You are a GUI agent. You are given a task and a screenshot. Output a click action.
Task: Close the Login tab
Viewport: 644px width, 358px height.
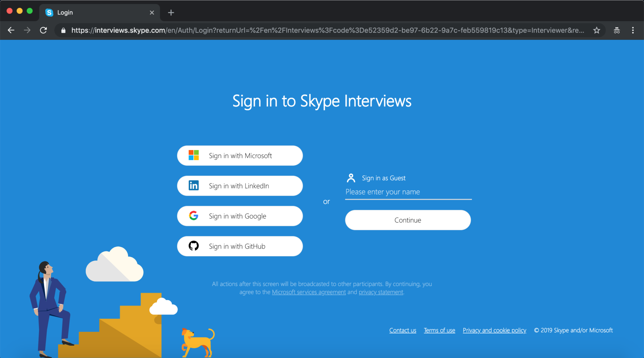[152, 13]
